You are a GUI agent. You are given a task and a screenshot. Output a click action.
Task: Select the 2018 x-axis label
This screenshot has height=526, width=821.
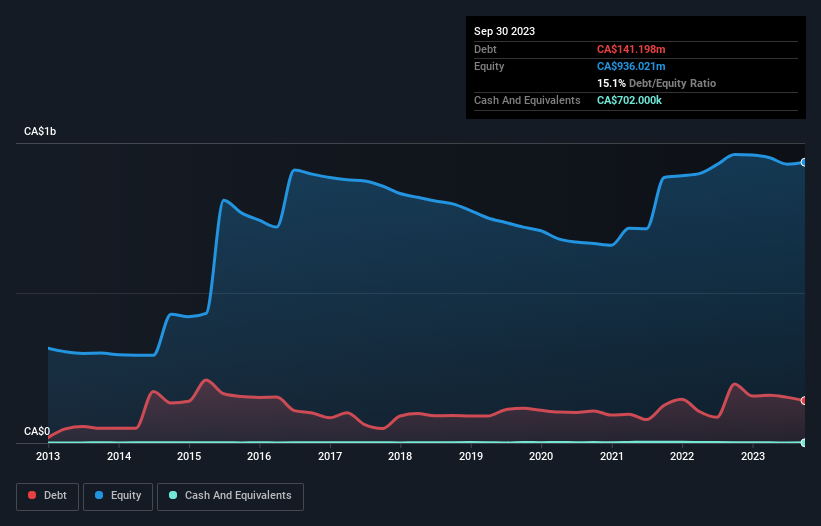[x=400, y=456]
